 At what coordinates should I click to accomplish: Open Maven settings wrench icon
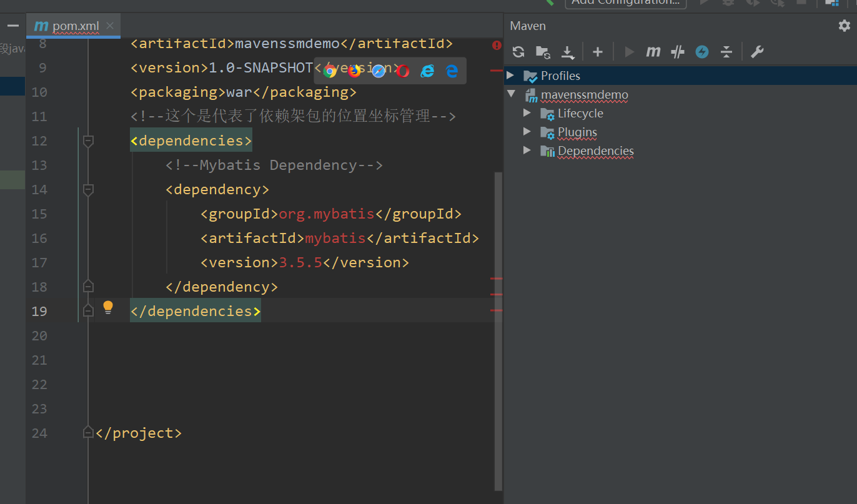[757, 52]
